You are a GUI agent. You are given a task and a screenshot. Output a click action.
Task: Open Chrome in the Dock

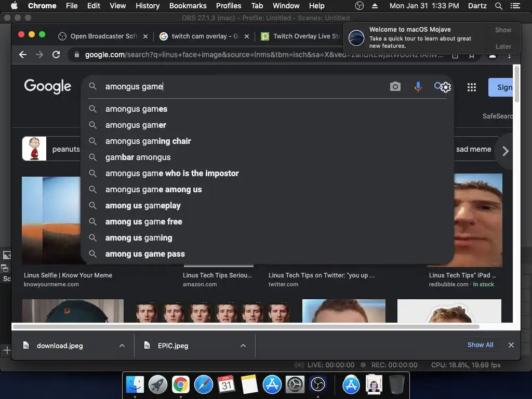pyautogui.click(x=180, y=384)
